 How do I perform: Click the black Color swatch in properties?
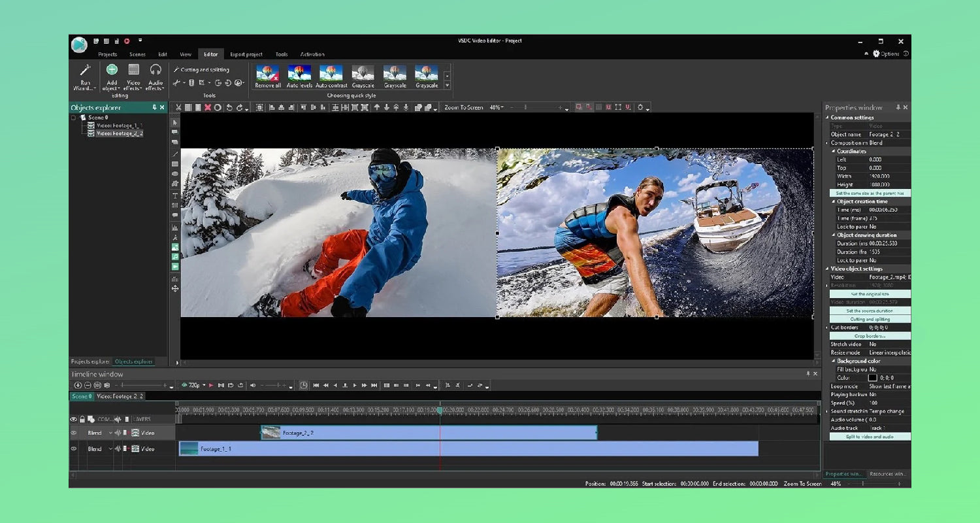tap(872, 378)
